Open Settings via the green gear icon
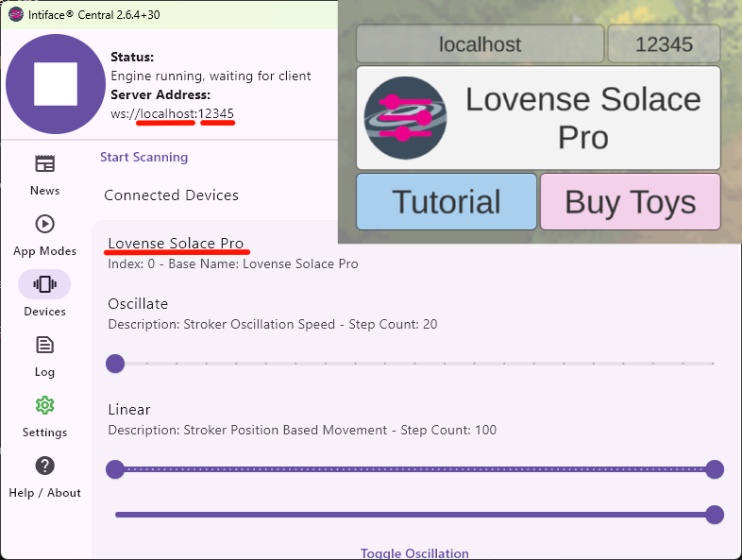 coord(45,405)
